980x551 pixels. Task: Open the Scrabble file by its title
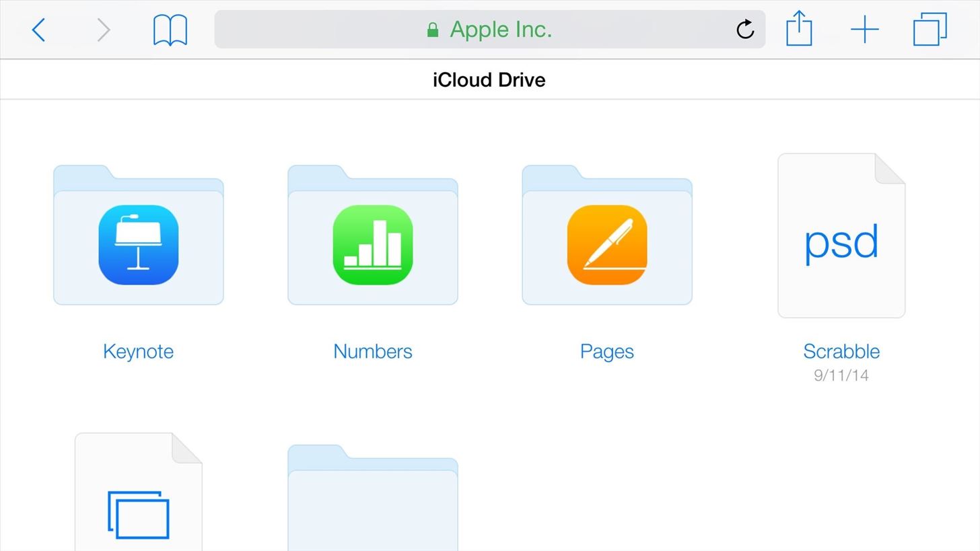841,351
